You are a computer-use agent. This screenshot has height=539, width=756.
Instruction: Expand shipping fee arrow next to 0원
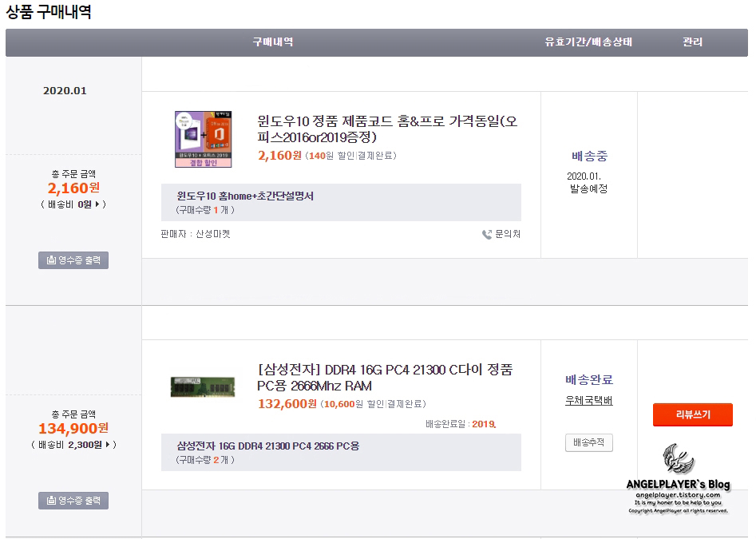coord(98,204)
